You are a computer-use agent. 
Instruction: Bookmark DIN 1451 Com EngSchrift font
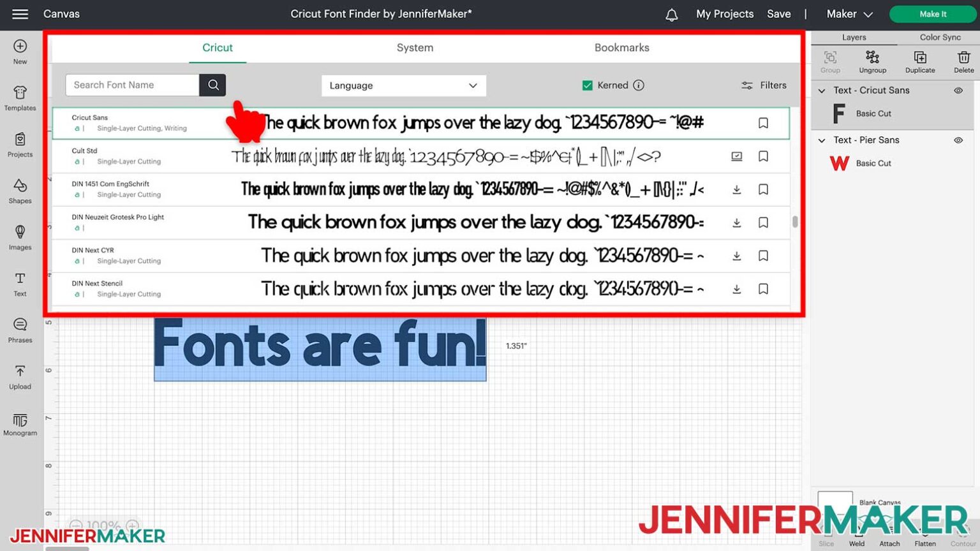click(x=763, y=189)
